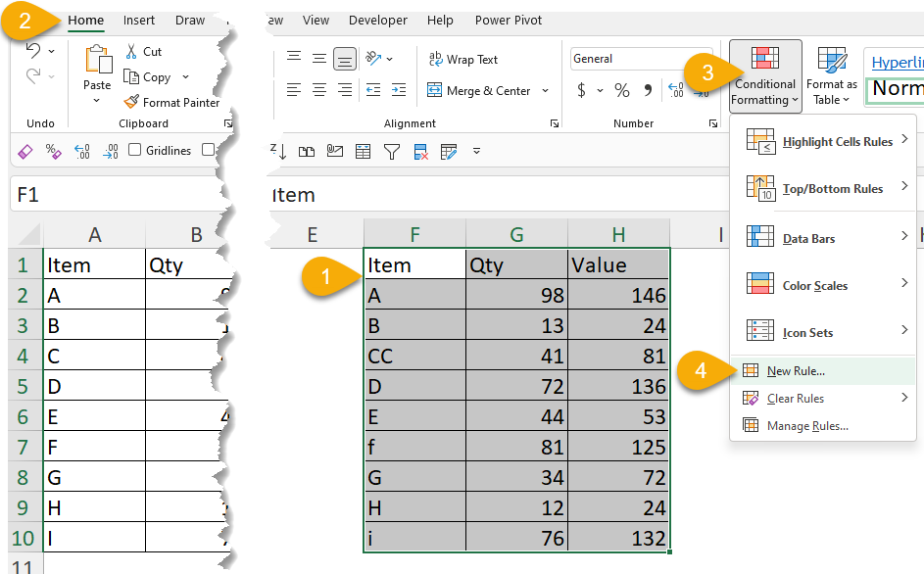
Task: Select New Rule from the menu
Action: 796,371
